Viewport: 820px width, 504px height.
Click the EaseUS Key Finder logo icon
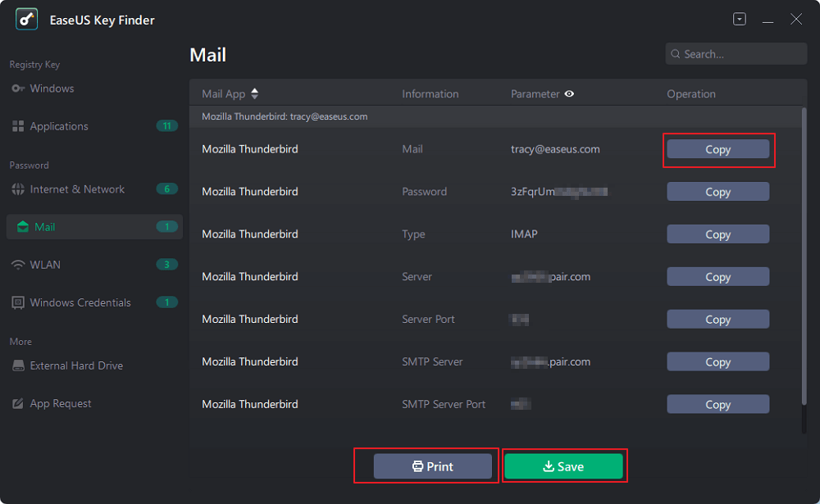coord(27,20)
